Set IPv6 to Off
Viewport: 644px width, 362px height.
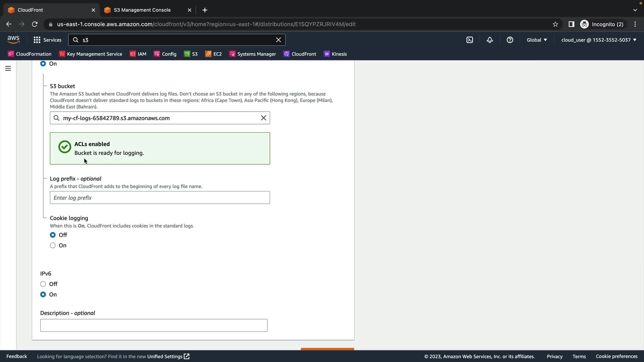pos(43,284)
